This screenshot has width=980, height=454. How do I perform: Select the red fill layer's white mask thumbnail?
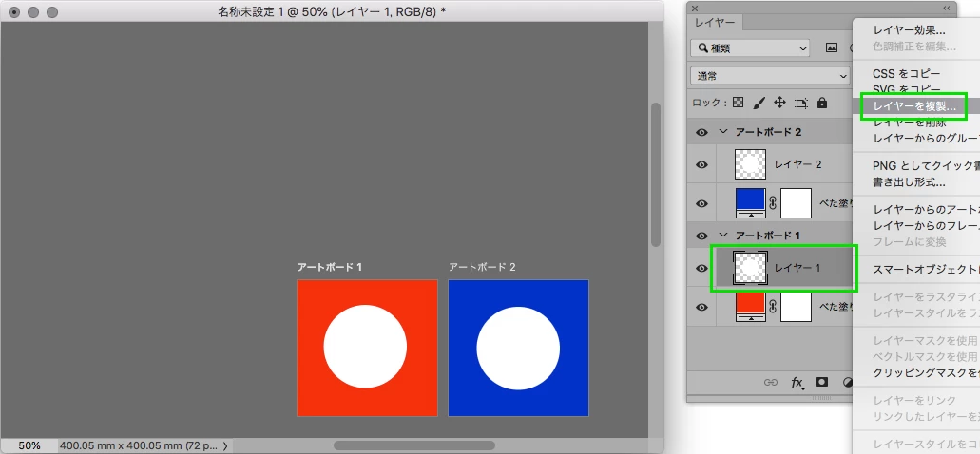click(797, 307)
